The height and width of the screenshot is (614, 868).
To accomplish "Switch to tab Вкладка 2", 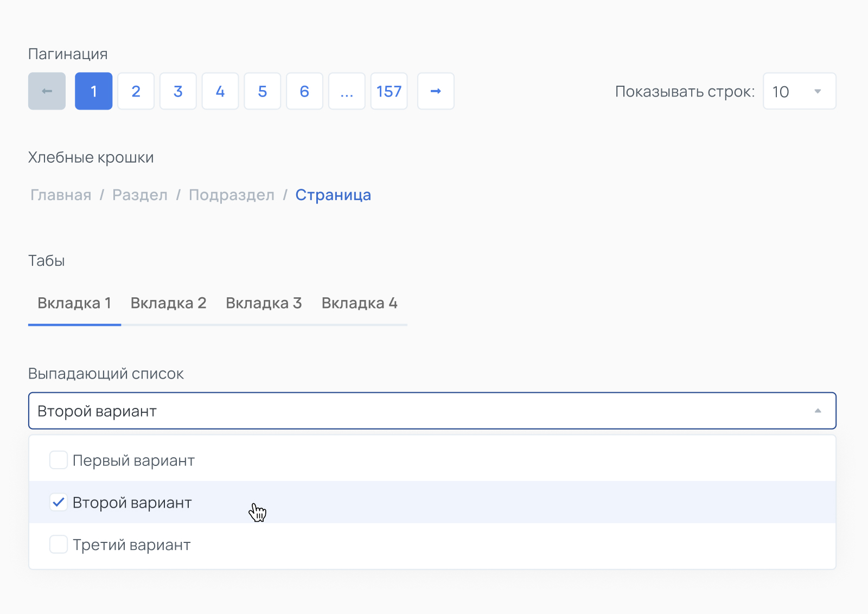I will coord(169,303).
